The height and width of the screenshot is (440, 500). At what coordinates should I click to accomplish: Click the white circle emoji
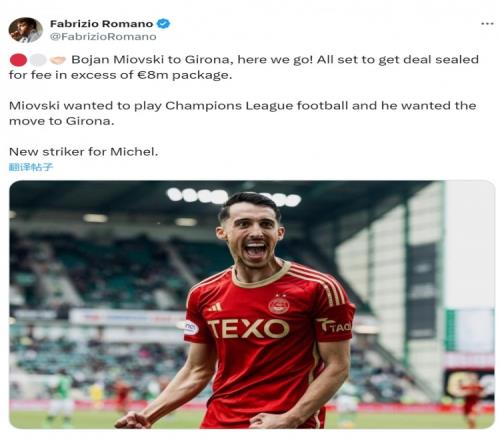(x=38, y=60)
